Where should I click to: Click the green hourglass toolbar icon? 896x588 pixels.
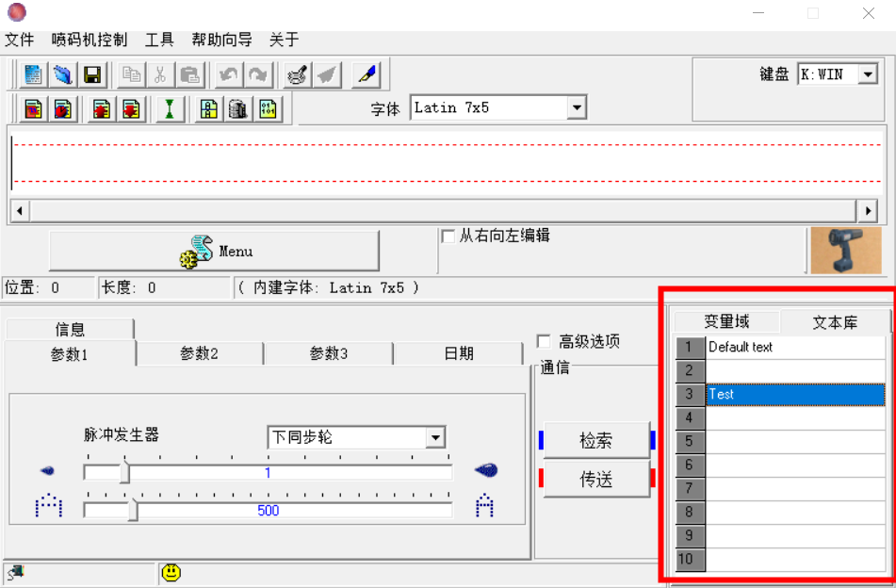[170, 109]
